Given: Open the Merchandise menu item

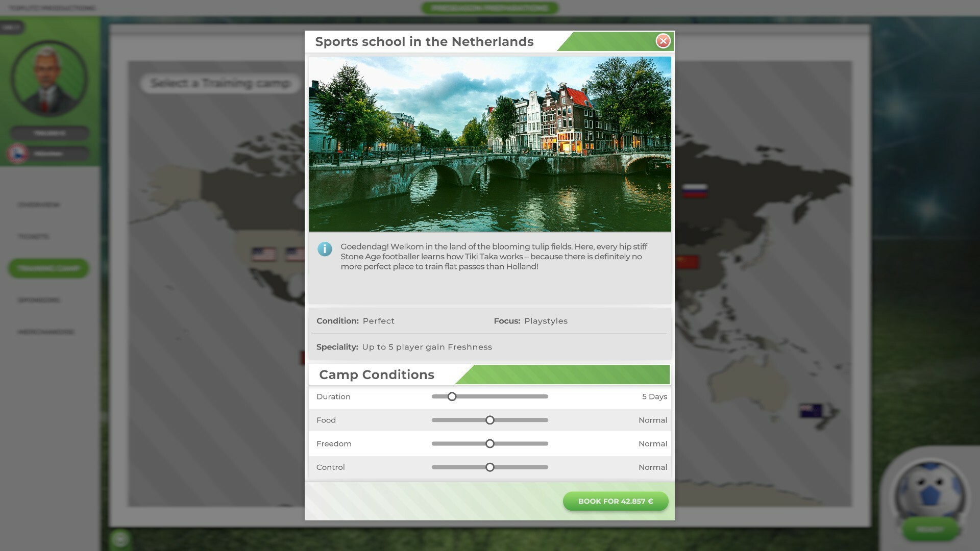Looking at the screenshot, I should pos(46,332).
